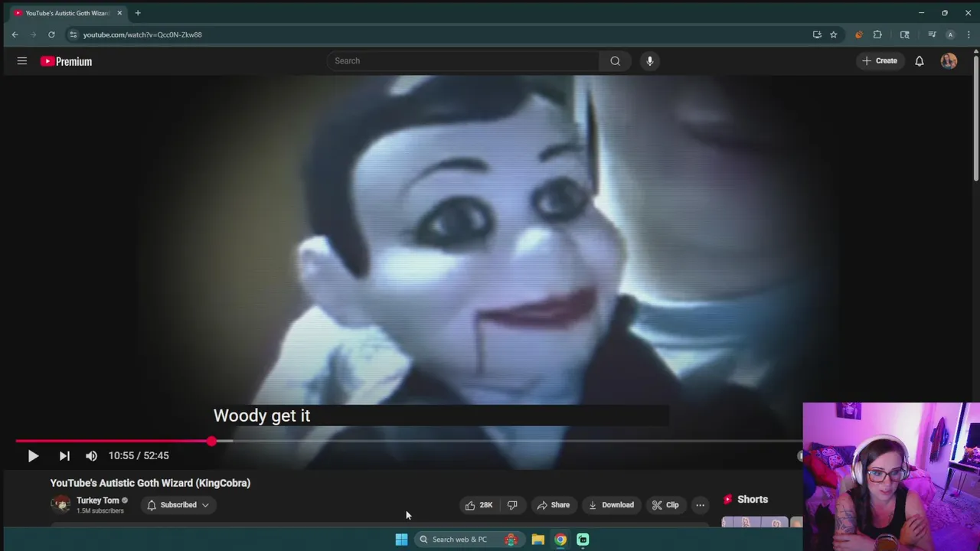Start voice search with microphone icon
The height and width of the screenshot is (551, 980).
[649, 61]
